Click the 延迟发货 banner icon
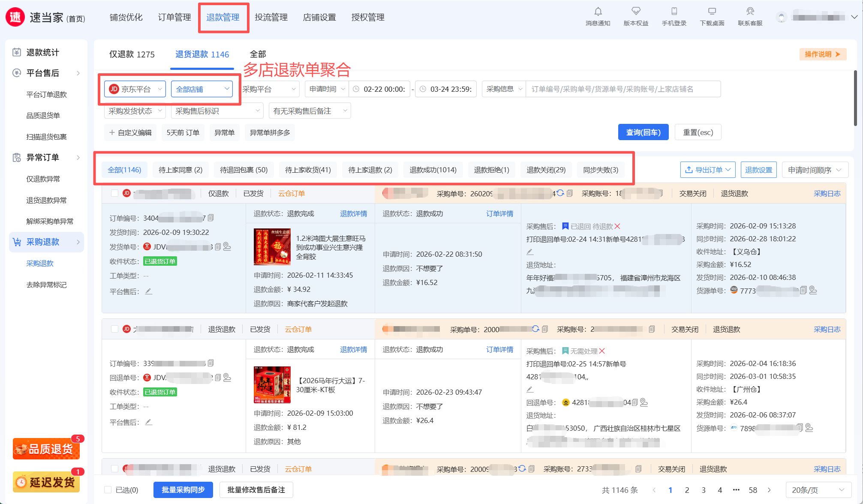863x504 pixels. [46, 482]
